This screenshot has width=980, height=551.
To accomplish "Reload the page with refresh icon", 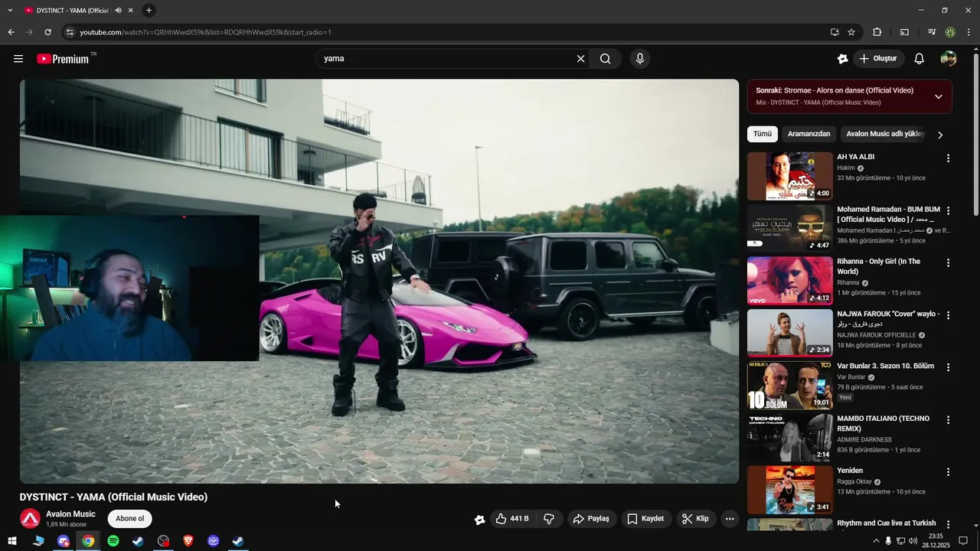I will [x=47, y=32].
